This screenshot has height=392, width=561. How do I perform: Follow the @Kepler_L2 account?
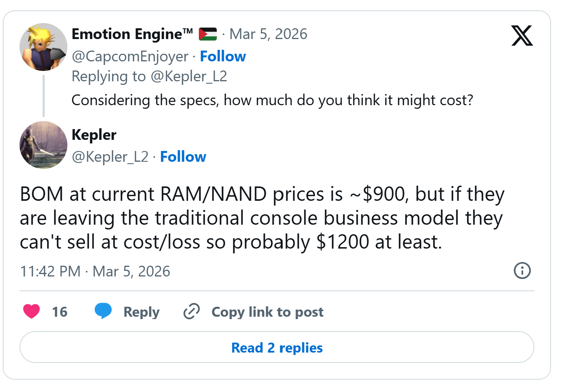183,157
